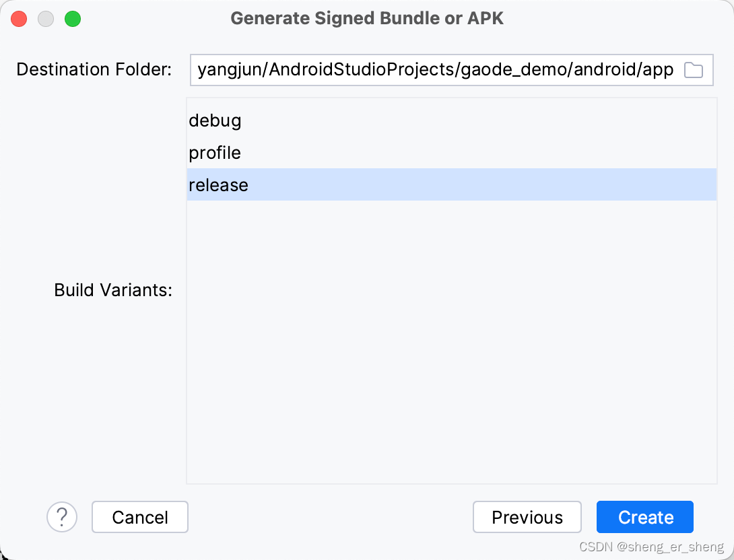Choose the release build variant

pos(452,185)
